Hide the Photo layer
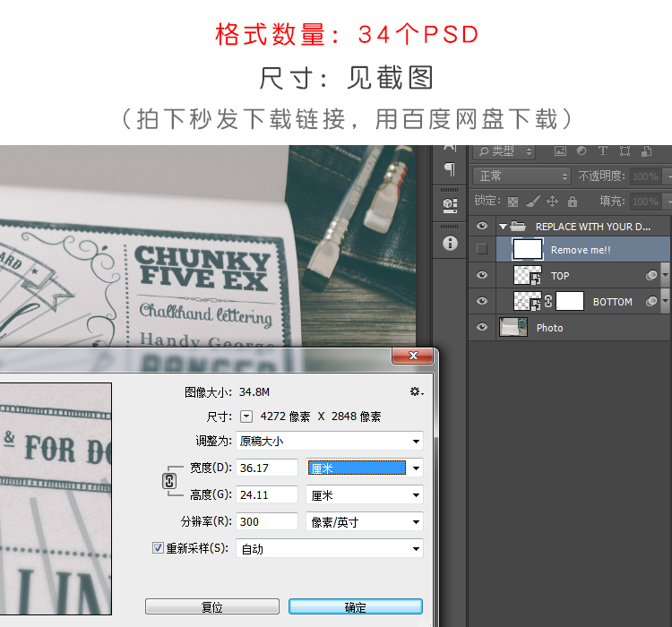 tap(482, 328)
